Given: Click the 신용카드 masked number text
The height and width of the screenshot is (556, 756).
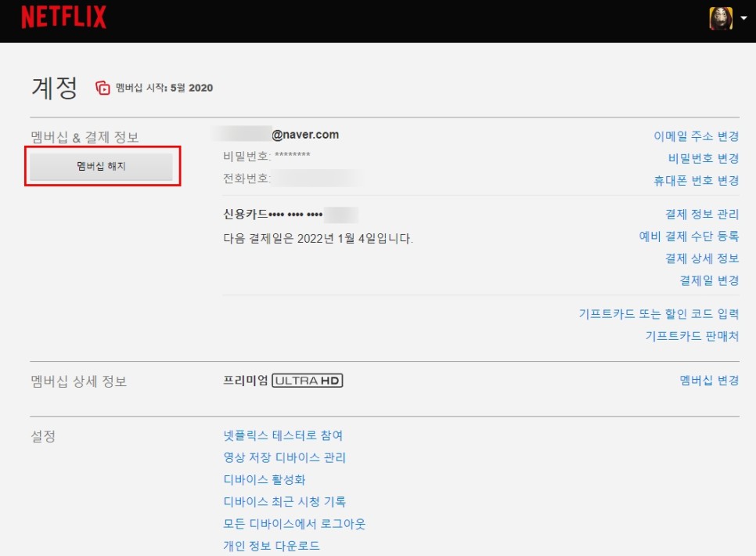Looking at the screenshot, I should tap(273, 214).
